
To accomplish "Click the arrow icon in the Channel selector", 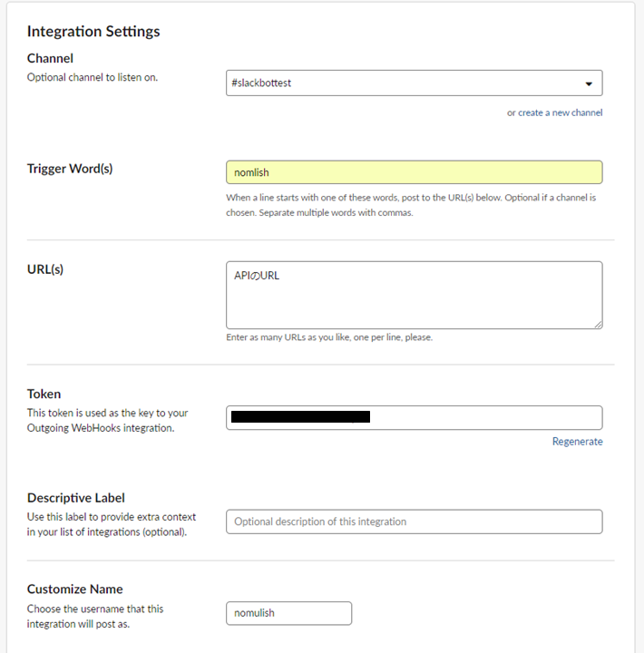I will 590,84.
